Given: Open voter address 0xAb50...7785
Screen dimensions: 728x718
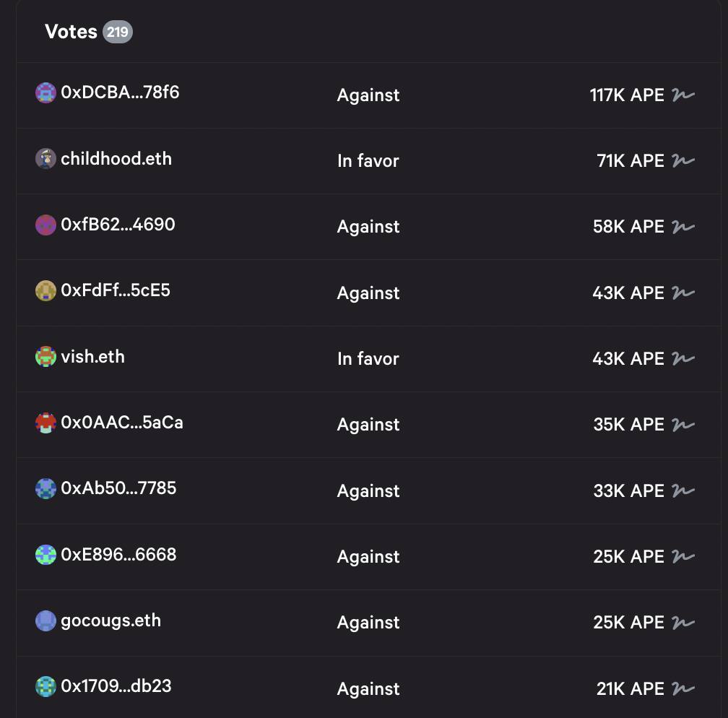Looking at the screenshot, I should pos(118,488).
